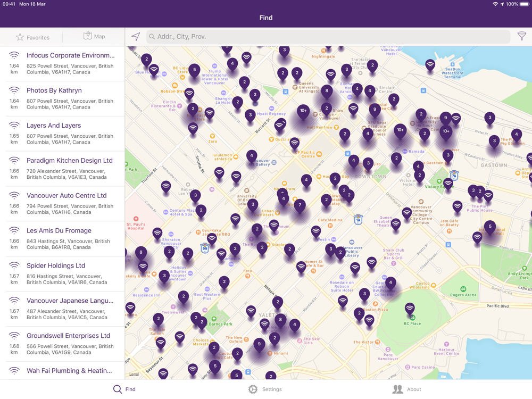Tap cluster pin 8 near Queens University
The height and width of the screenshot is (399, 532).
pyautogui.click(x=327, y=92)
